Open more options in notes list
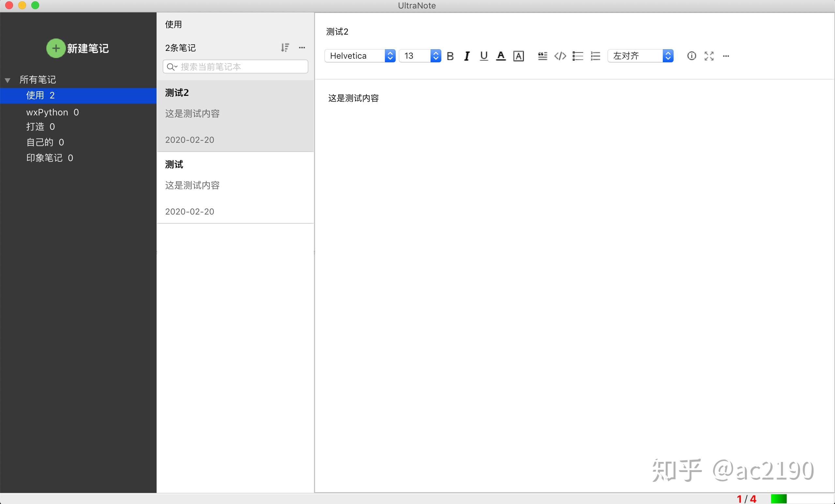The height and width of the screenshot is (504, 835). click(302, 47)
